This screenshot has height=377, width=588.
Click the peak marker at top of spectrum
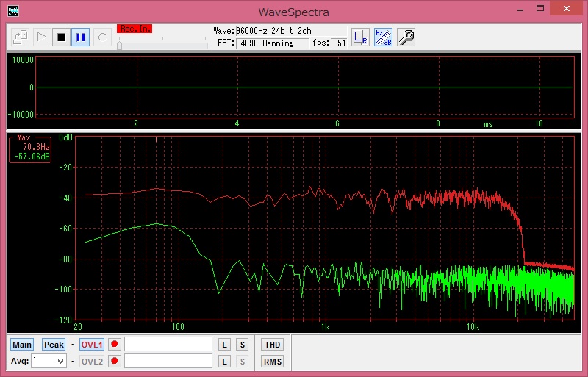(157, 140)
